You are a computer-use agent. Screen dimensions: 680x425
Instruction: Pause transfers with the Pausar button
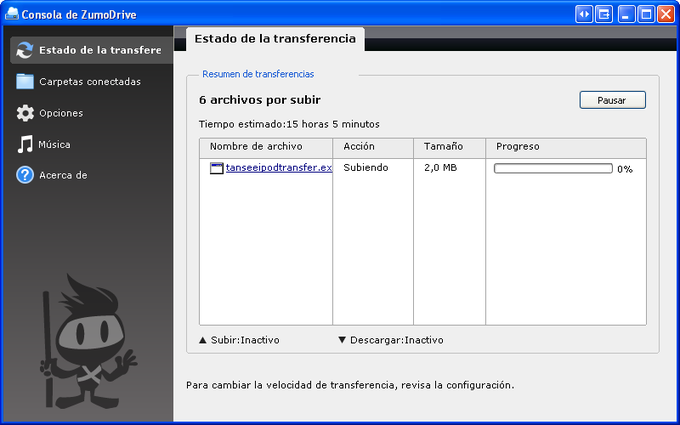612,100
